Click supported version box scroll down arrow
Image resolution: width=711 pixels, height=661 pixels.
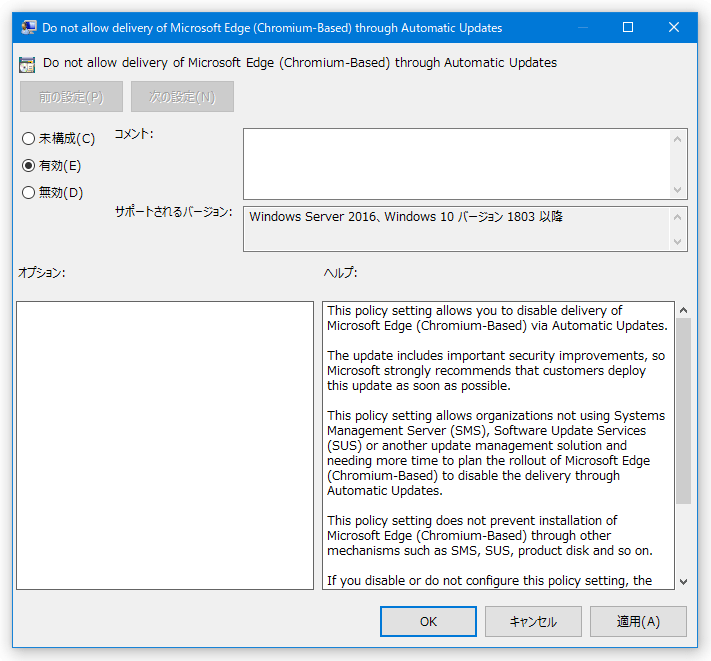(677, 242)
